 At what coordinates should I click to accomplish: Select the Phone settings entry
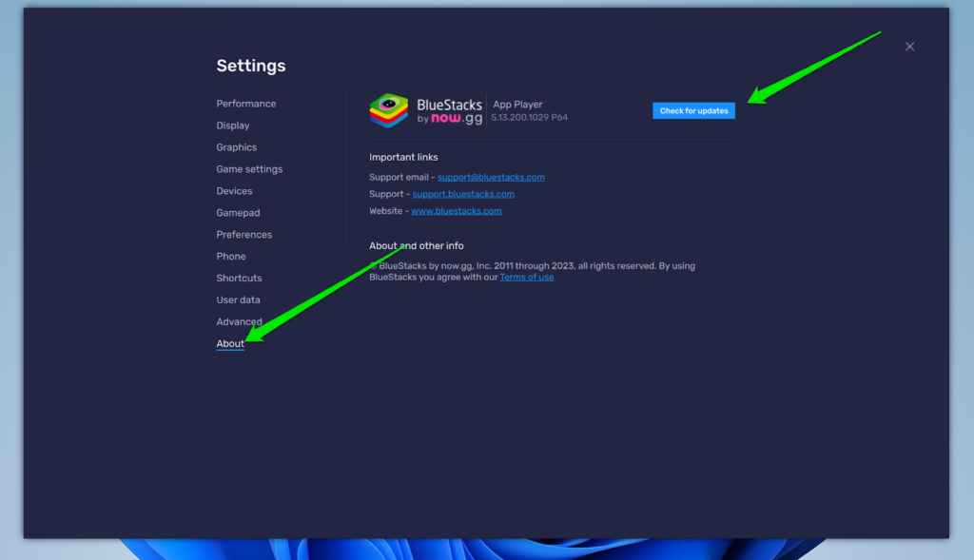click(230, 256)
